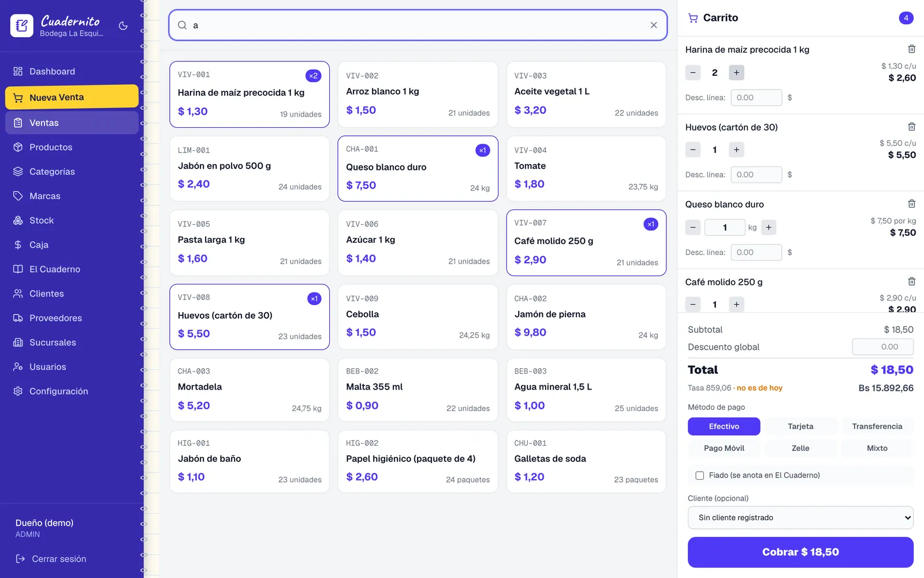Open the Cliente dropdown

point(800,517)
